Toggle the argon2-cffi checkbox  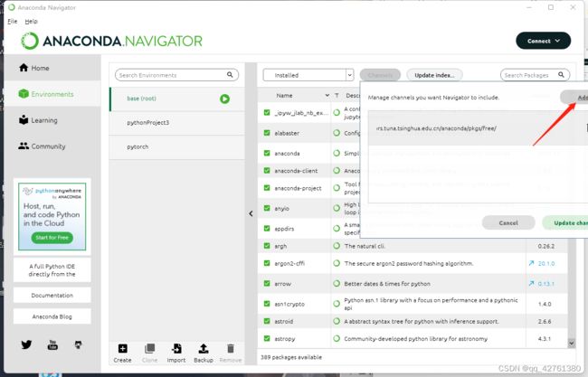[x=267, y=263]
